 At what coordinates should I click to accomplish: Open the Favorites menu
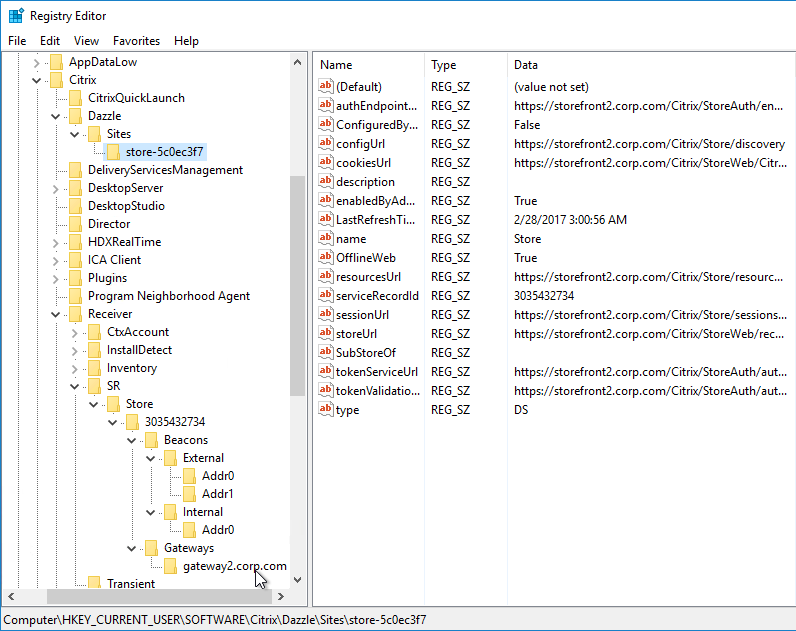[x=136, y=41]
